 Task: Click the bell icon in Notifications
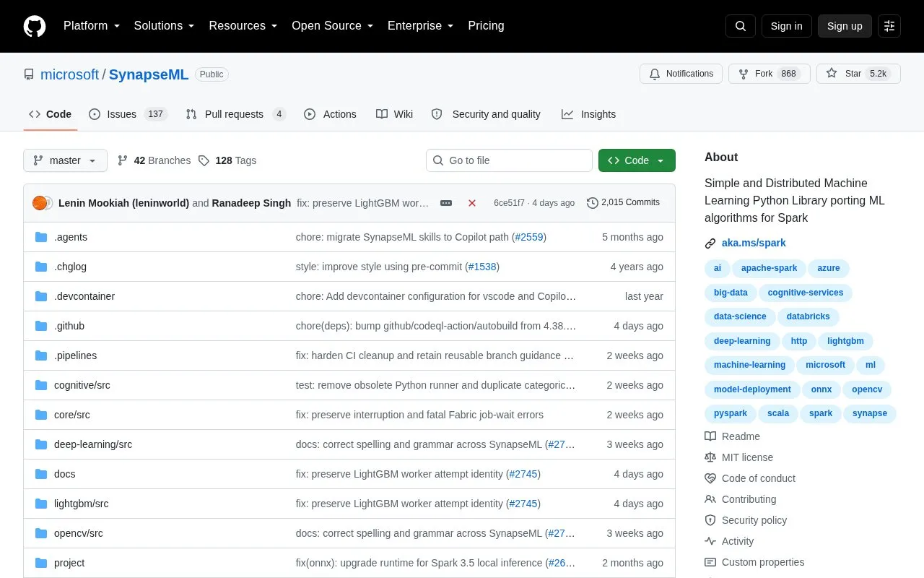tap(655, 74)
